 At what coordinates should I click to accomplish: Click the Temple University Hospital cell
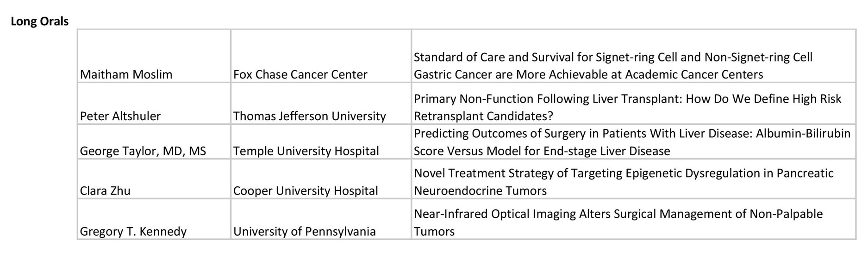pyautogui.click(x=321, y=142)
